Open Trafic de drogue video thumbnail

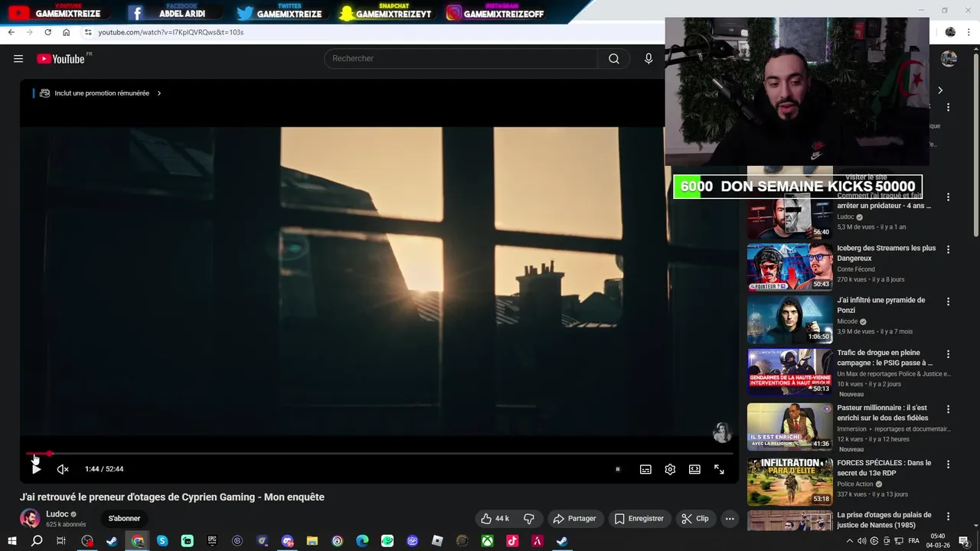pos(789,372)
